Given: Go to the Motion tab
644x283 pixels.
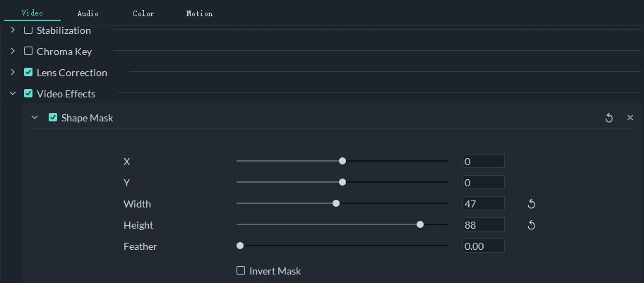Looking at the screenshot, I should pos(199,13).
